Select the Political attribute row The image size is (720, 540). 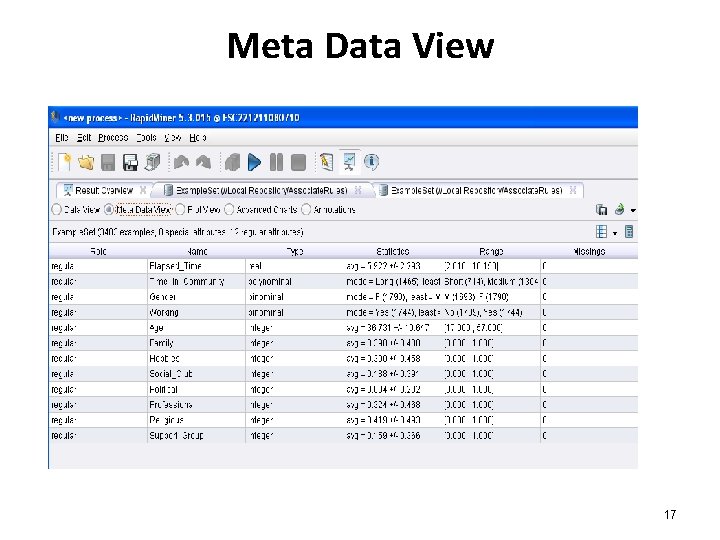[x=343, y=389]
